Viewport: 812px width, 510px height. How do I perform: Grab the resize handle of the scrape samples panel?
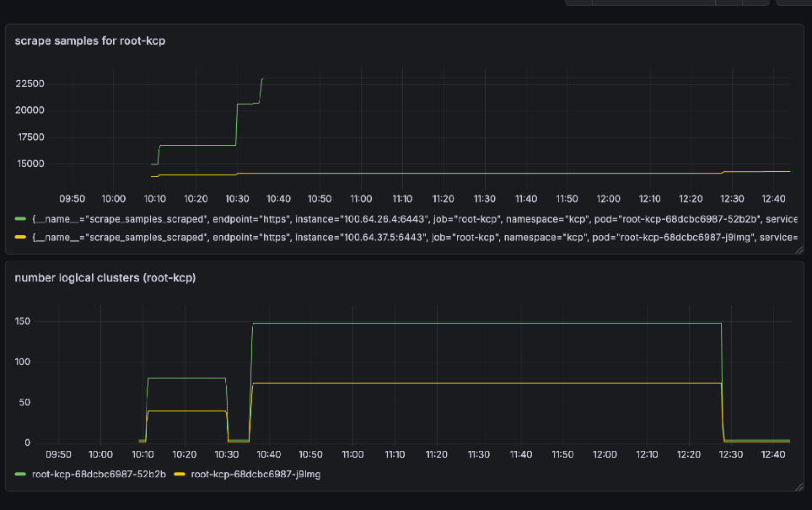tap(799, 250)
